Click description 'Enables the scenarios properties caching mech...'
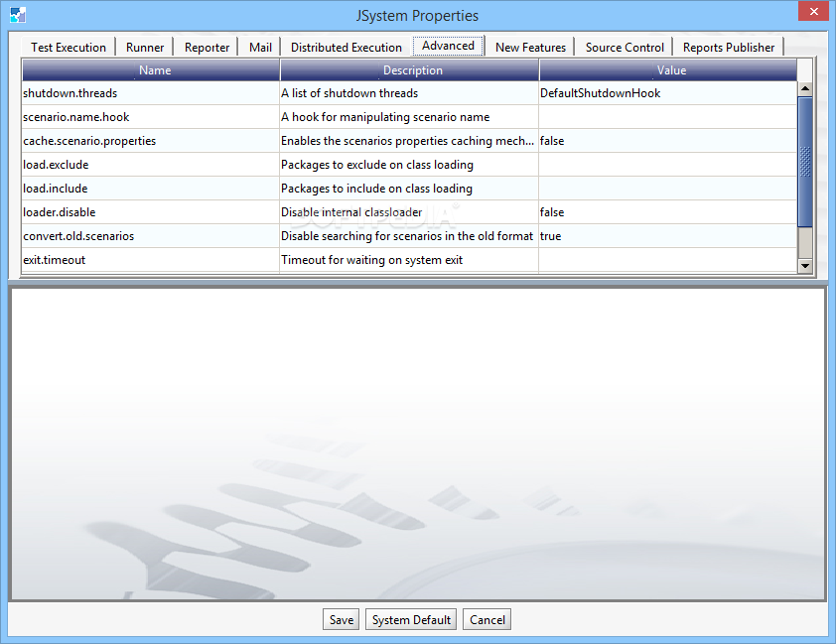This screenshot has height=644, width=836. pyautogui.click(x=407, y=141)
